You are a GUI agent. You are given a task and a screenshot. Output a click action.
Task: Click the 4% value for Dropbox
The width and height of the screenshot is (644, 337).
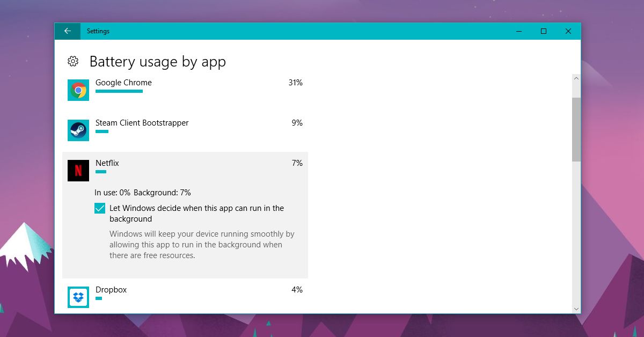[297, 290]
